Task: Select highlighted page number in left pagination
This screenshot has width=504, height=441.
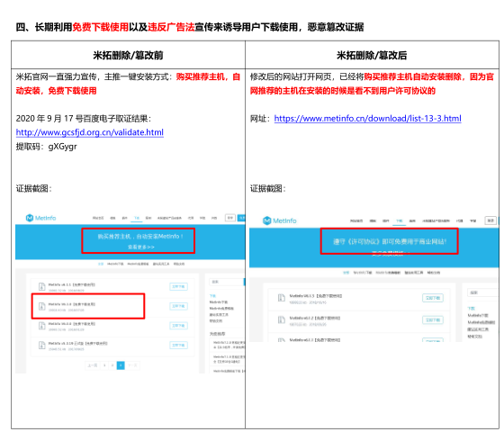Action: point(121,365)
